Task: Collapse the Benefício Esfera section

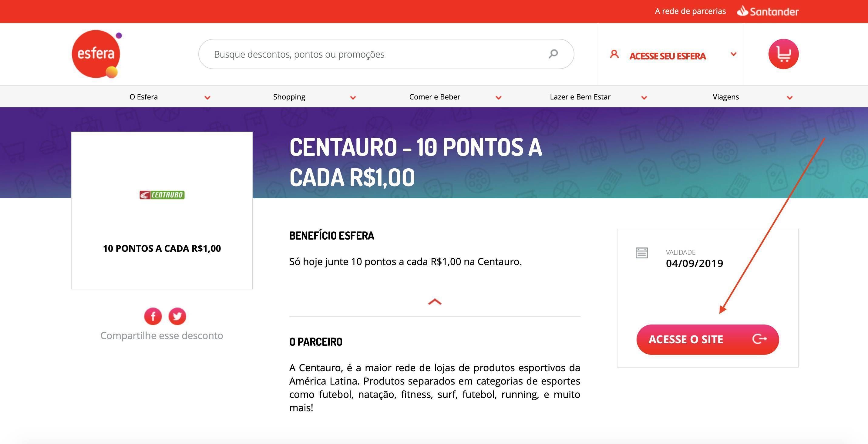Action: pyautogui.click(x=435, y=301)
